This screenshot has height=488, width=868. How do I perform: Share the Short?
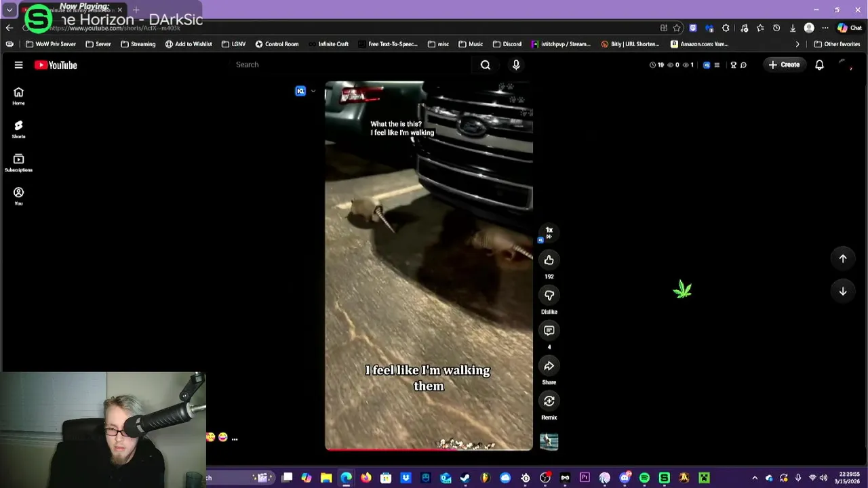pos(549,366)
